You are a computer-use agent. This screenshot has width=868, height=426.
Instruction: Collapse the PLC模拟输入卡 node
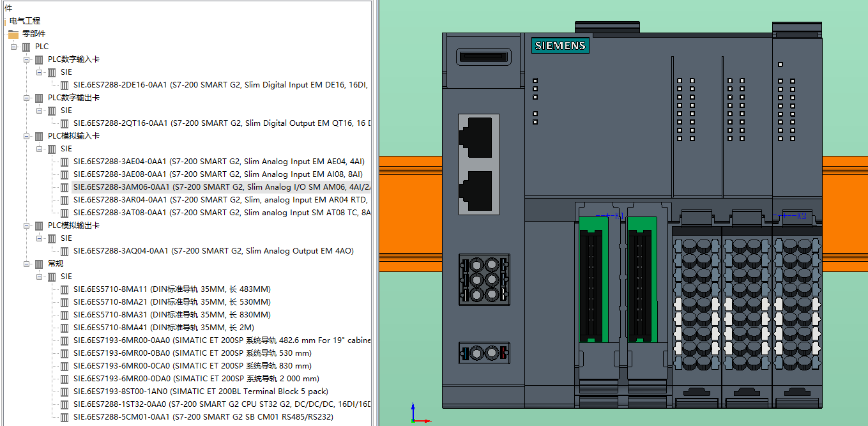point(26,136)
